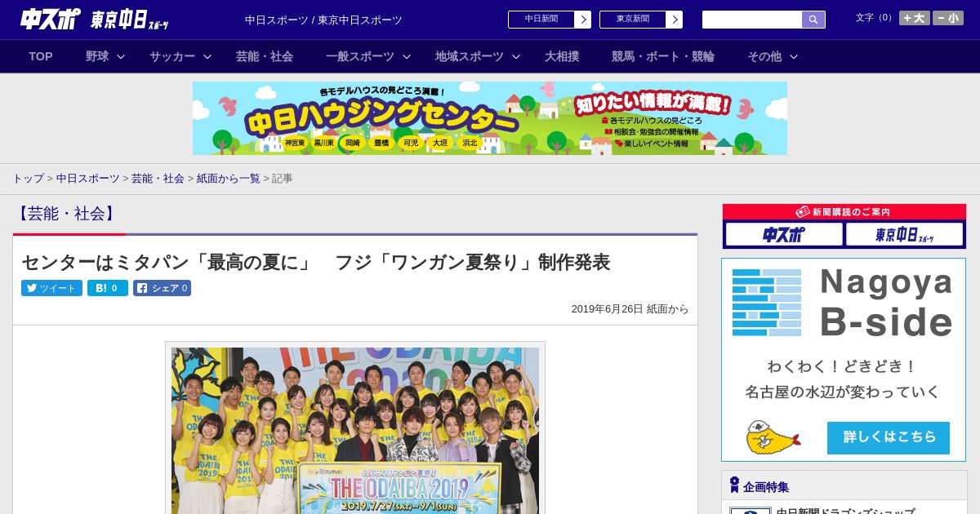Open the 東京新聞 link button

pos(641,20)
